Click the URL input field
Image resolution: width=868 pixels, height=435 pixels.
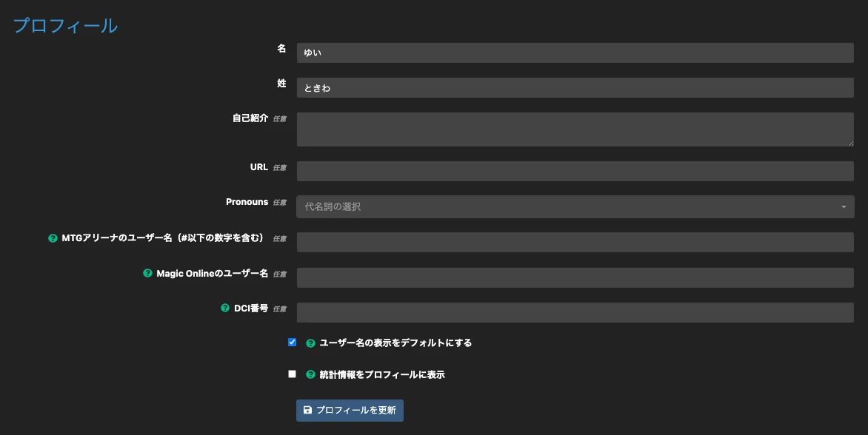[575, 172]
